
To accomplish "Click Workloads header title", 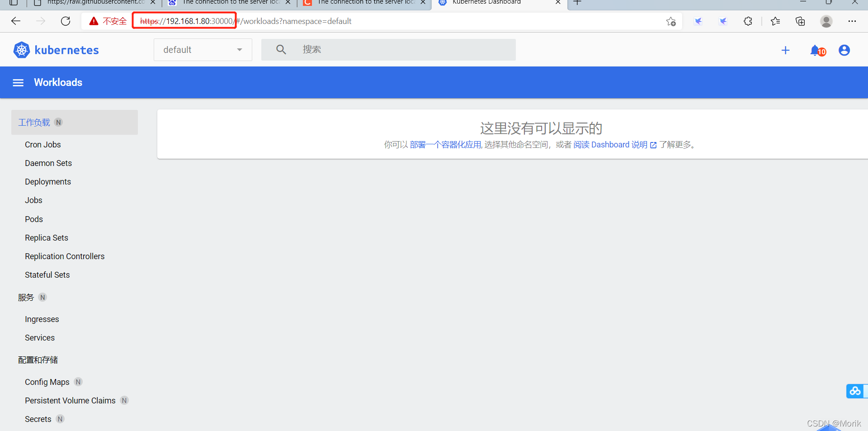I will [x=58, y=82].
